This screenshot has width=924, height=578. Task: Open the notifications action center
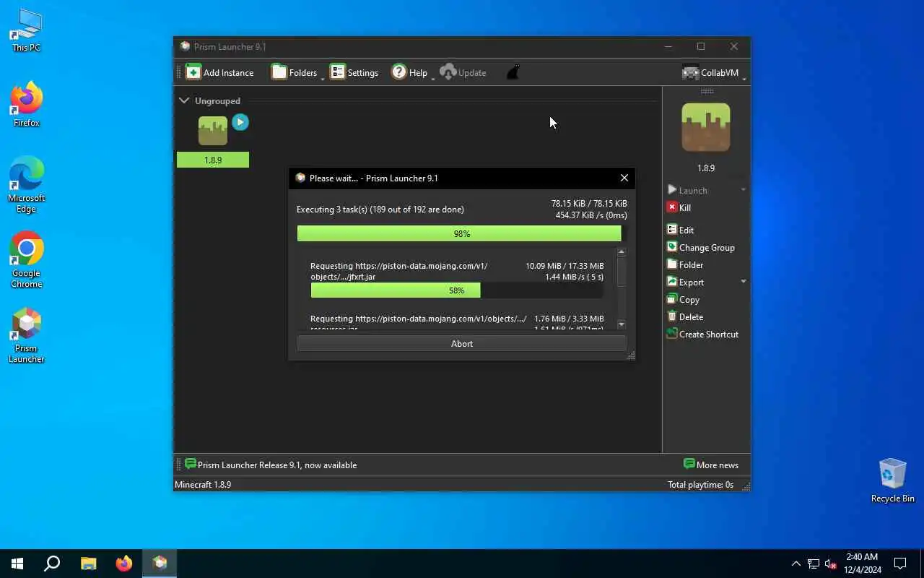coord(900,564)
